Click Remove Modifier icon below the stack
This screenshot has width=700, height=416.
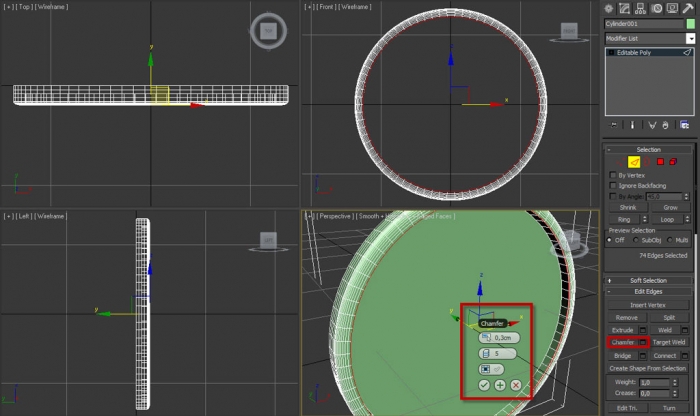point(665,125)
